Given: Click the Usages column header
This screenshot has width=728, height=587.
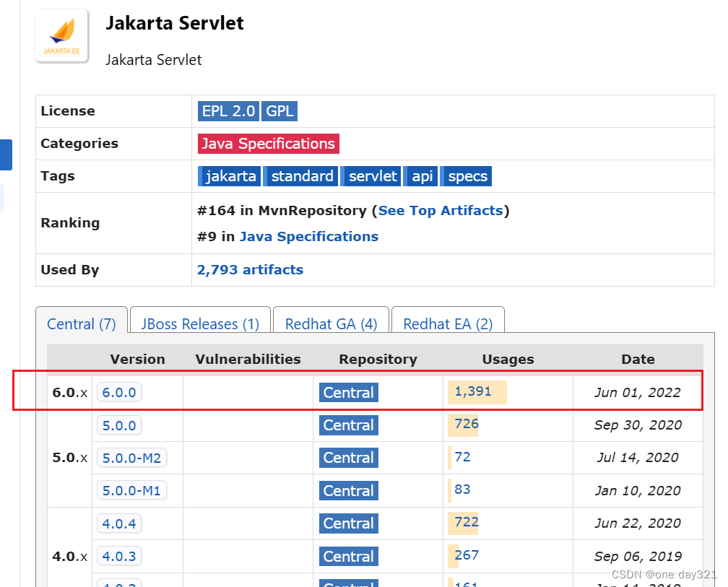Looking at the screenshot, I should [508, 359].
